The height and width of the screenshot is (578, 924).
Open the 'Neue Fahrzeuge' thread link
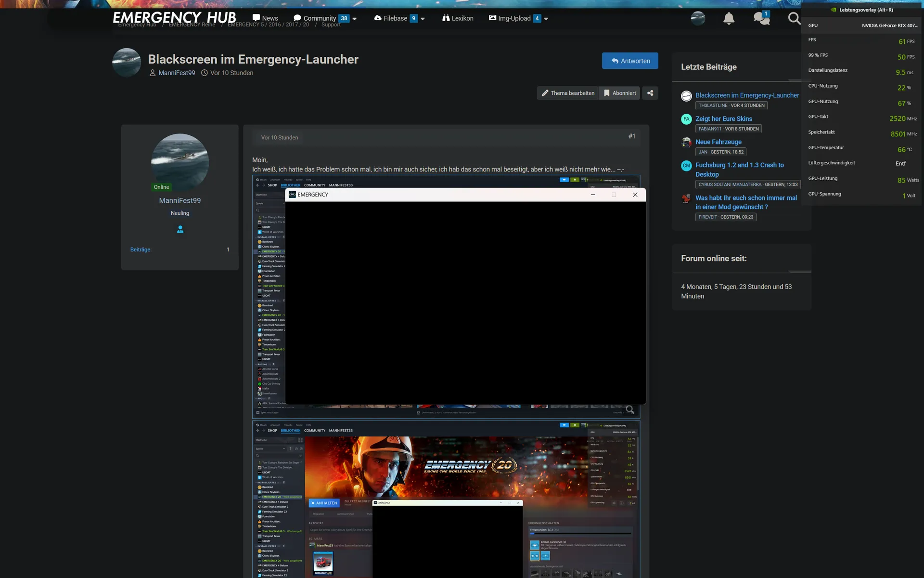click(718, 142)
